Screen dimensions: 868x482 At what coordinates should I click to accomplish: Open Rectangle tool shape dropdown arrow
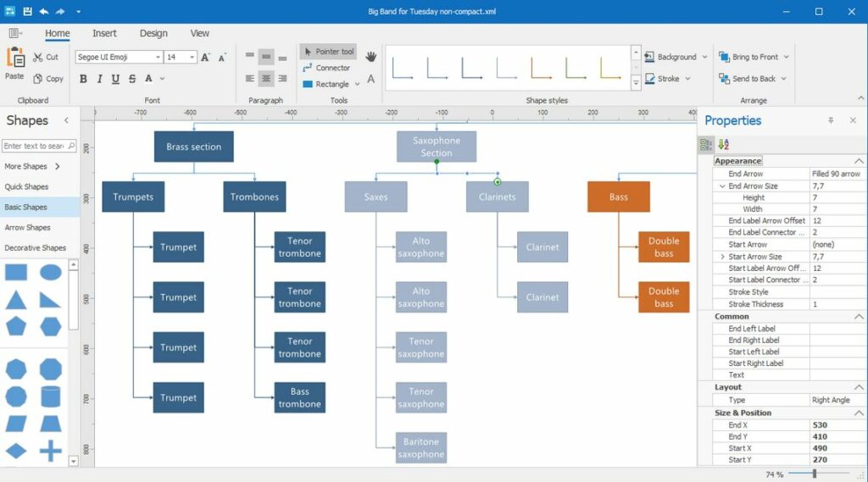pyautogui.click(x=357, y=84)
